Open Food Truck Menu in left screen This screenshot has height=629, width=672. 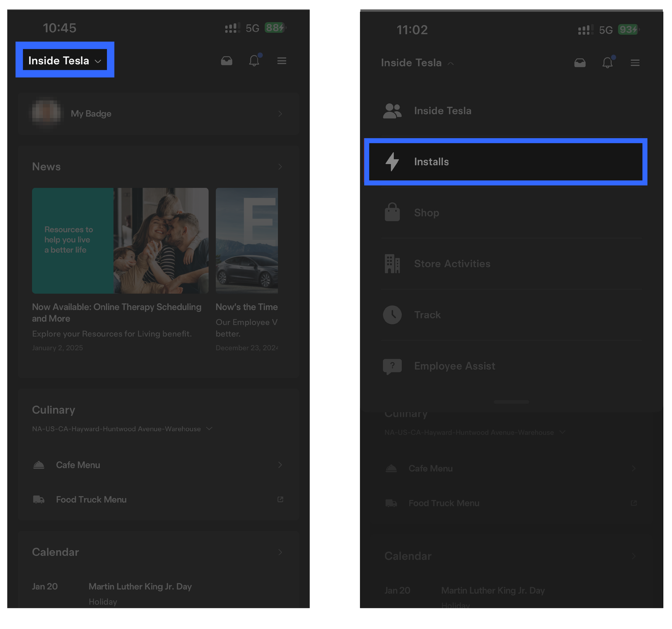point(158,499)
